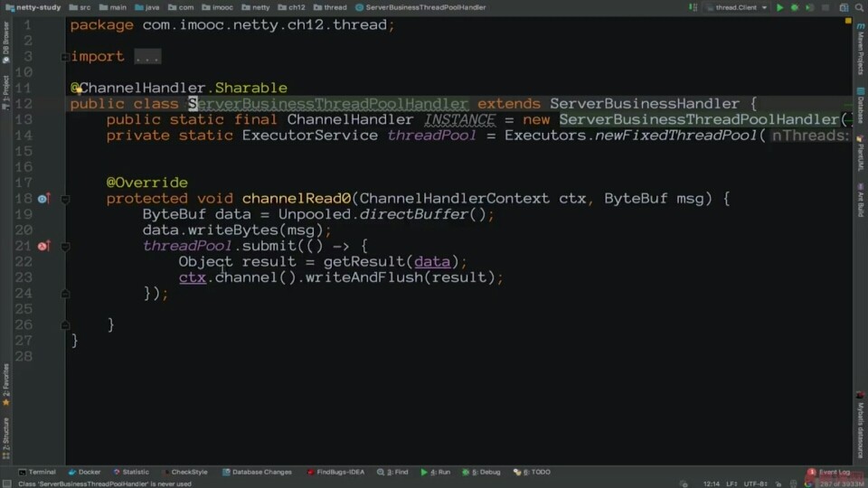Select the ch12 folder breadcrumb
868x488 pixels.
tap(292, 8)
